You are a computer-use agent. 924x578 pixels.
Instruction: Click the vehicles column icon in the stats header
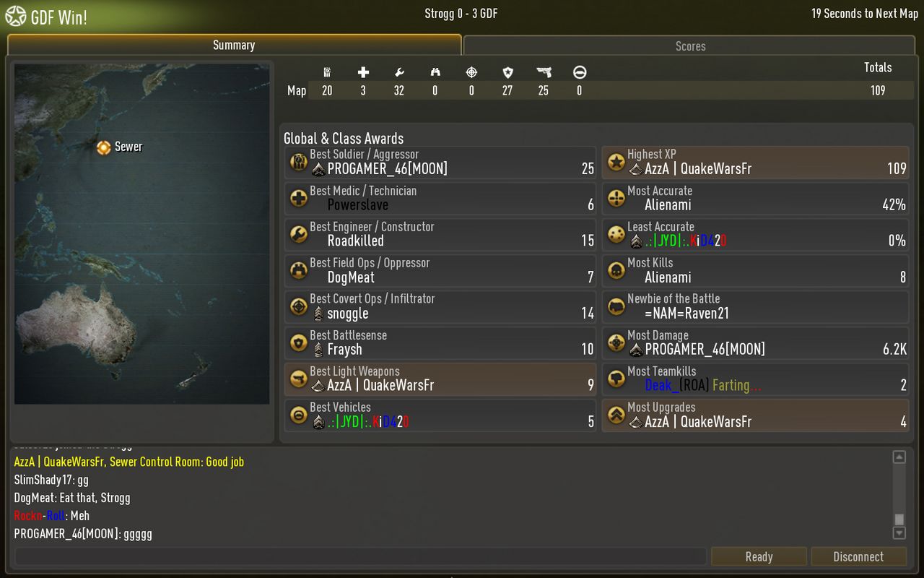[x=580, y=72]
